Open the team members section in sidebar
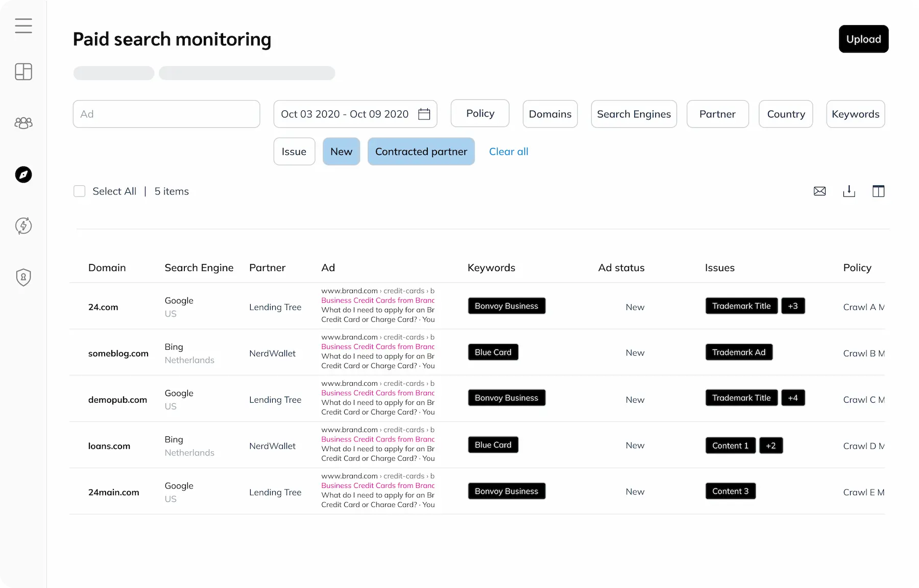 click(x=23, y=123)
